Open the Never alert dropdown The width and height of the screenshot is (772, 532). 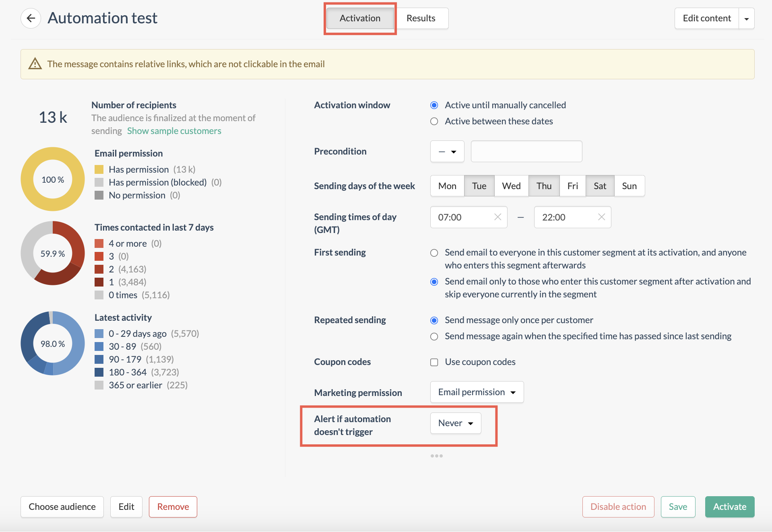[x=456, y=423]
